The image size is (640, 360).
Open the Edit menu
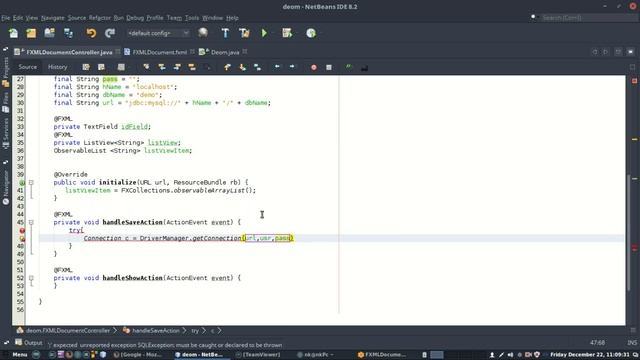18,18
